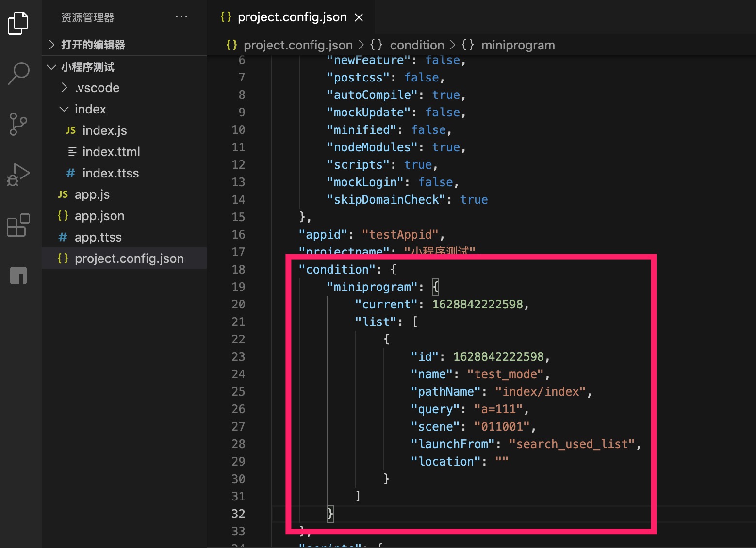The image size is (756, 548).
Task: Open app.js file
Action: tap(124, 194)
